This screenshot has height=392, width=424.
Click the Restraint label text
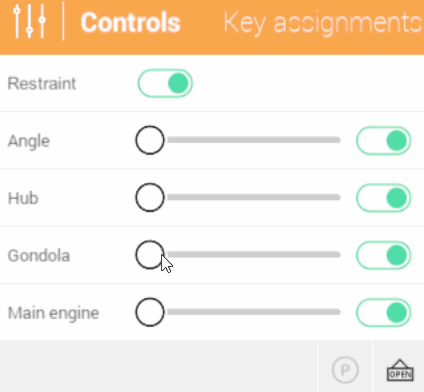pyautogui.click(x=42, y=83)
